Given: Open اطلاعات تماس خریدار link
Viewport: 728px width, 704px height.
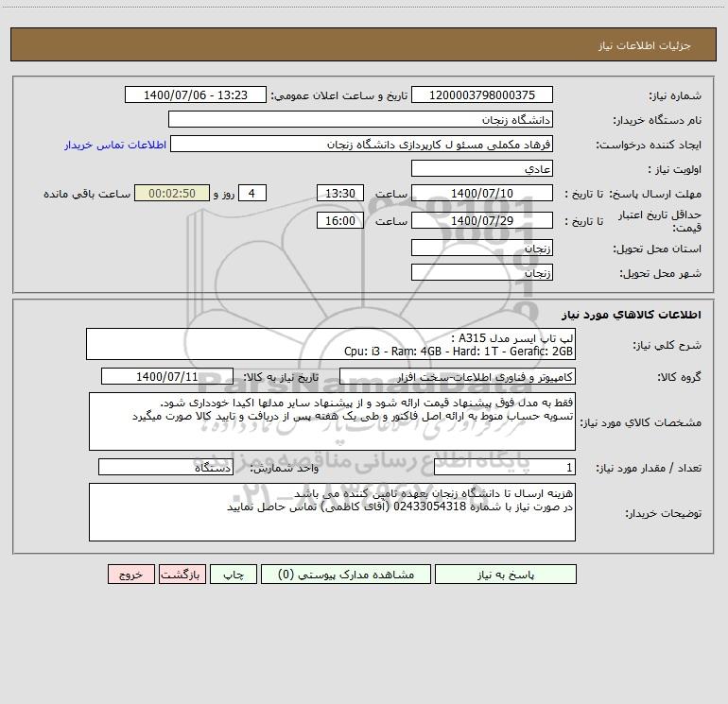Looking at the screenshot, I should tap(115, 145).
